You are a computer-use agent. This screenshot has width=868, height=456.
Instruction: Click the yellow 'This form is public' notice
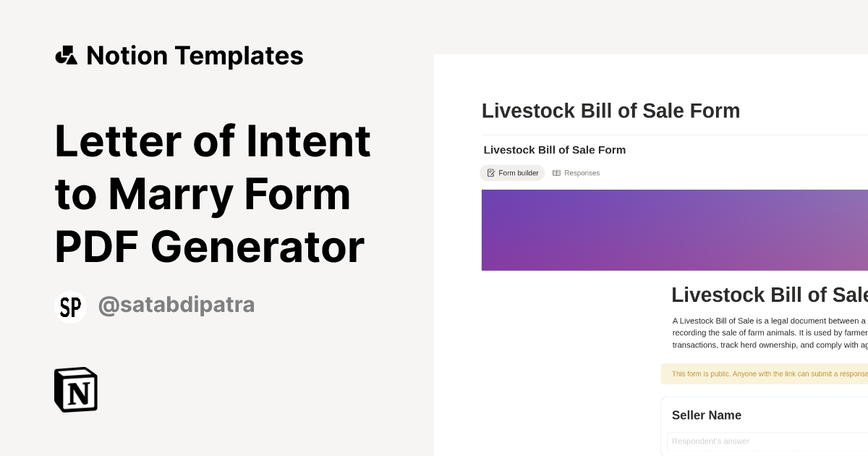tap(764, 374)
